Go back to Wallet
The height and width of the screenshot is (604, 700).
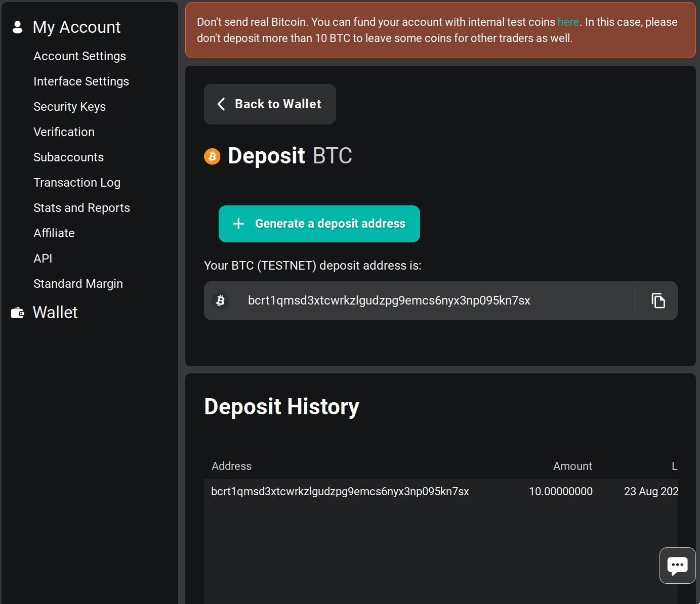coord(270,104)
